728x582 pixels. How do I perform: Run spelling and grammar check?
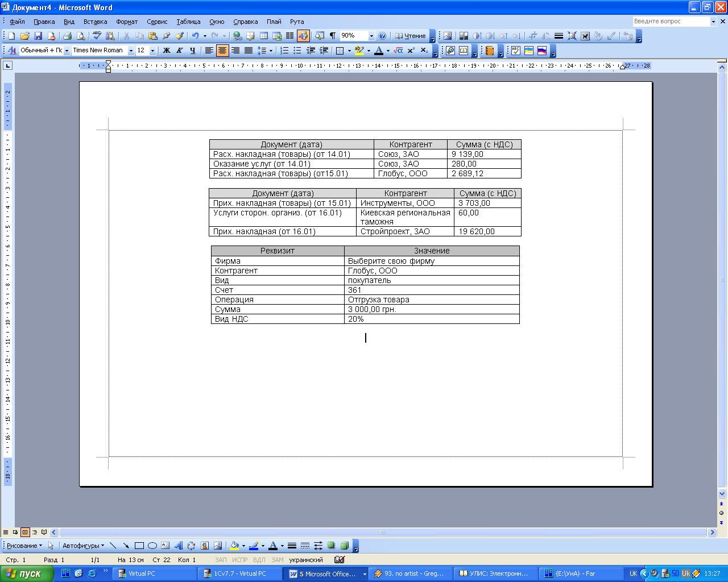pos(97,36)
